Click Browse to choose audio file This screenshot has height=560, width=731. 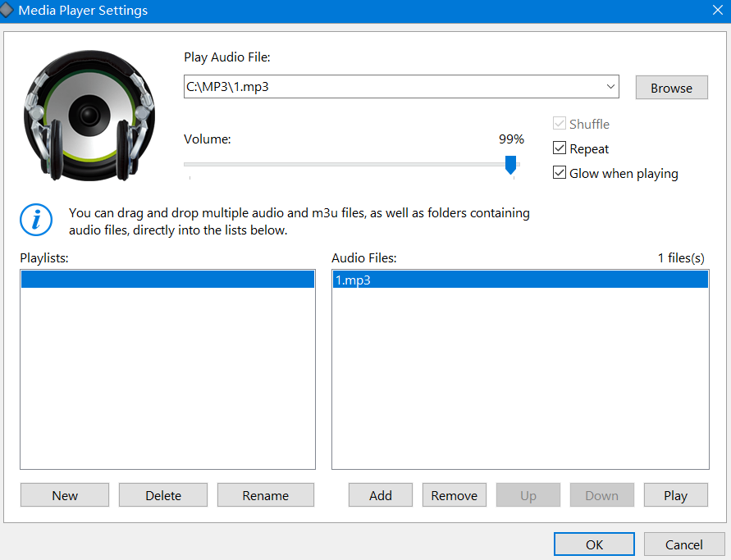671,88
